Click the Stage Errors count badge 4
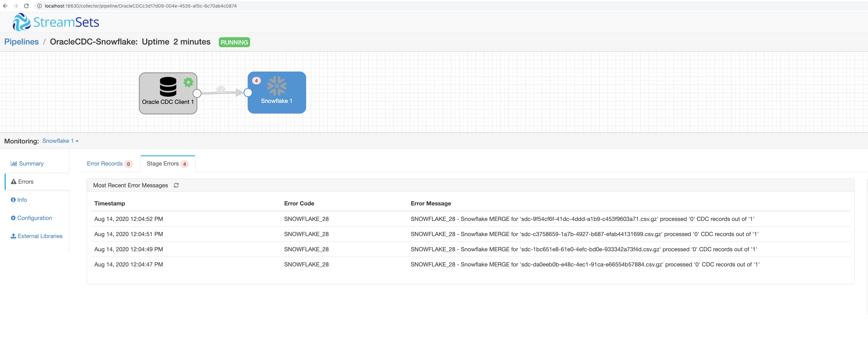Screen dimensions: 868x337 (x=184, y=164)
